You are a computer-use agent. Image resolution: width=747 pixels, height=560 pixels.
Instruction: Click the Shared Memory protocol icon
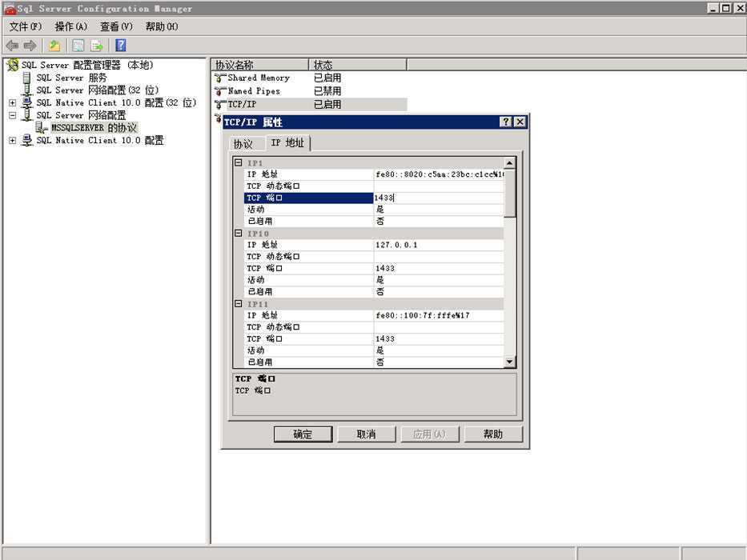219,78
